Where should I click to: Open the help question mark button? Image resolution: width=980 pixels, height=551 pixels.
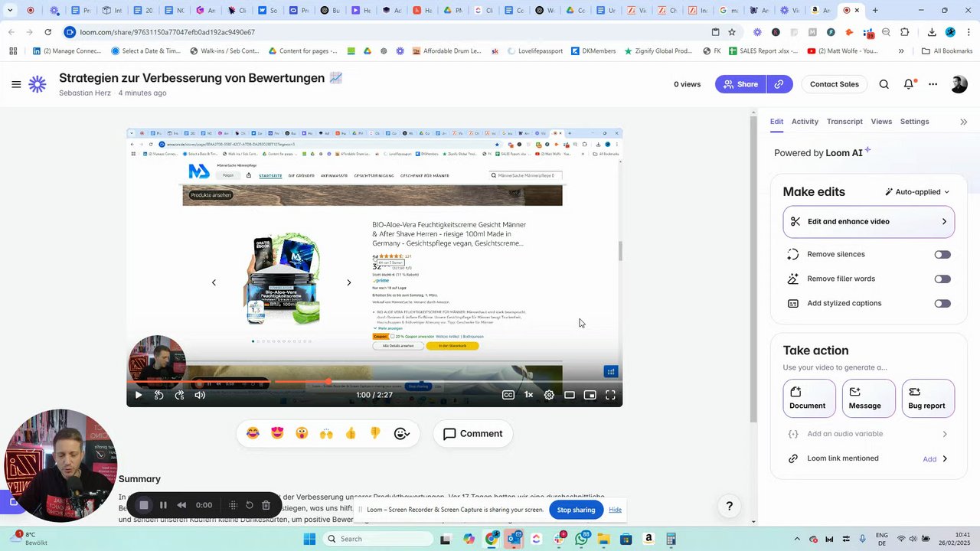point(730,506)
